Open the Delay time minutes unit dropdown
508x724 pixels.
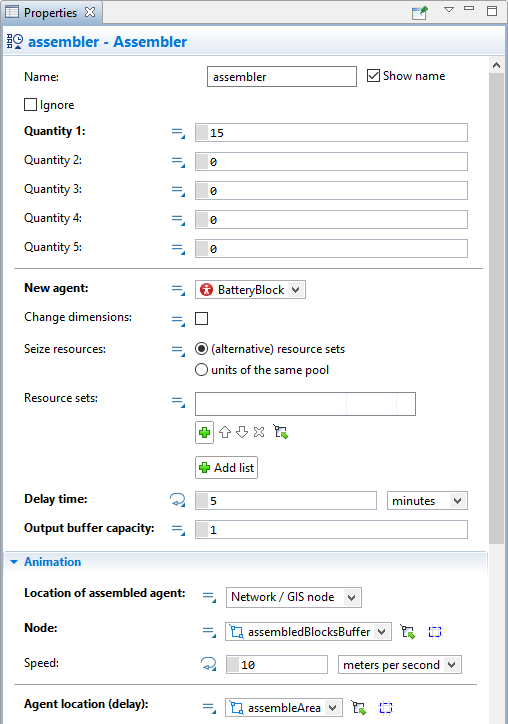(427, 501)
